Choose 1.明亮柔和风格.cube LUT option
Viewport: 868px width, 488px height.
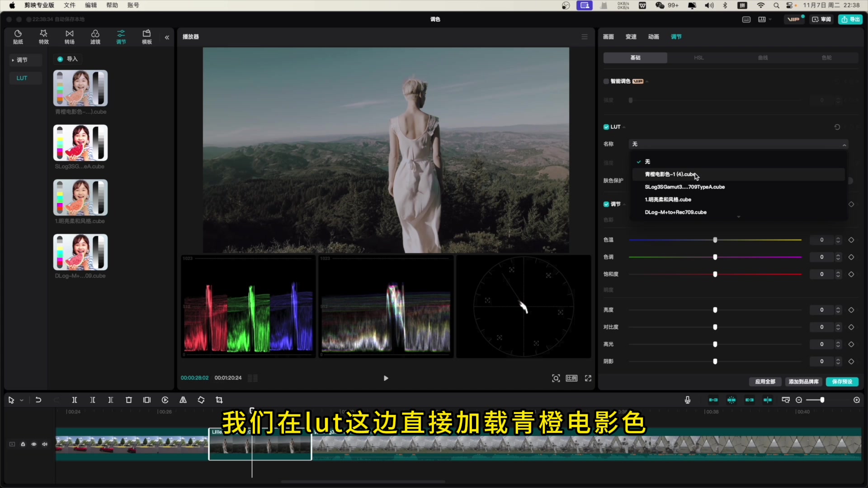click(738, 200)
